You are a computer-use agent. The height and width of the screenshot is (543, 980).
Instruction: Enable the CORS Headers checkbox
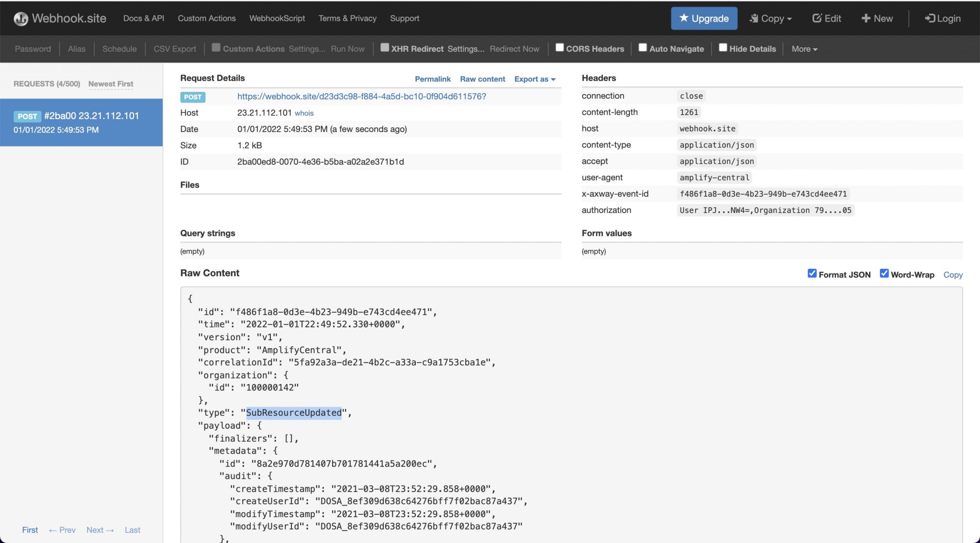coord(559,47)
